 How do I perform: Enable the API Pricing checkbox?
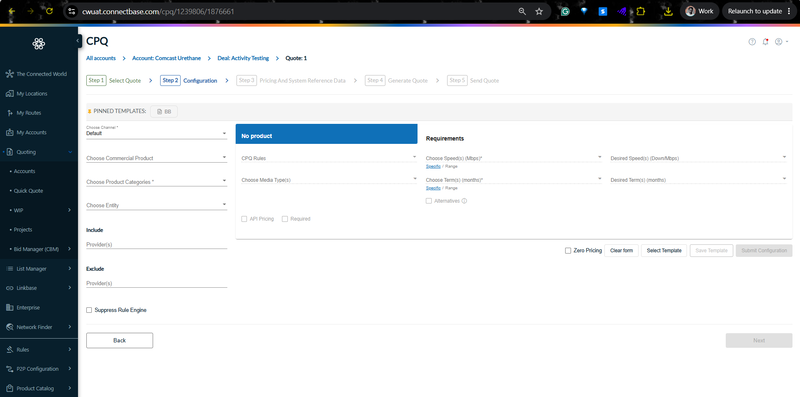point(244,219)
